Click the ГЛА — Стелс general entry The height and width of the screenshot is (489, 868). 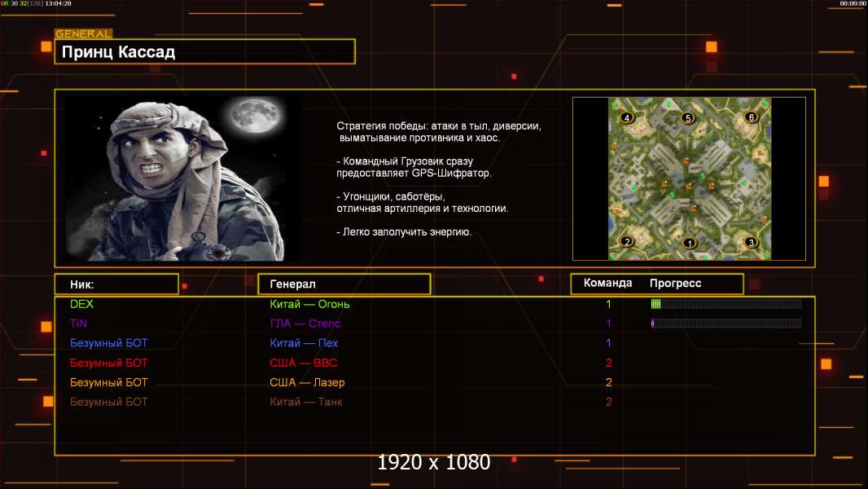point(305,324)
